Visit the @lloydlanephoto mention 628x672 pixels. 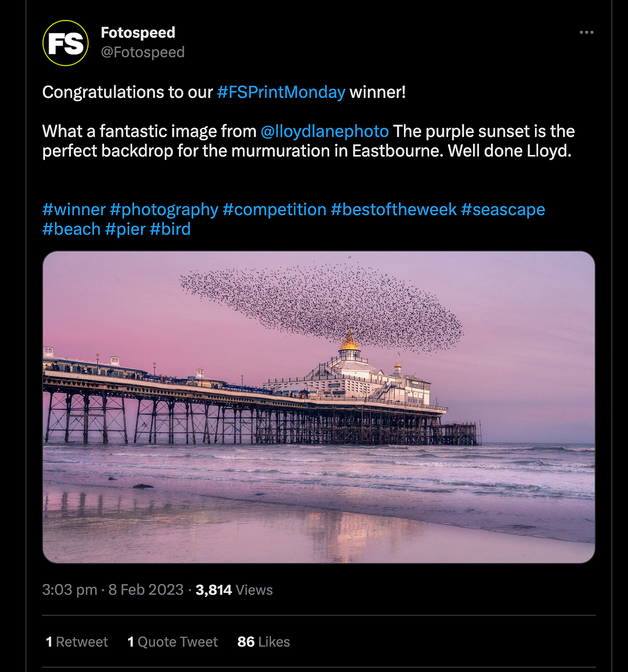(324, 131)
